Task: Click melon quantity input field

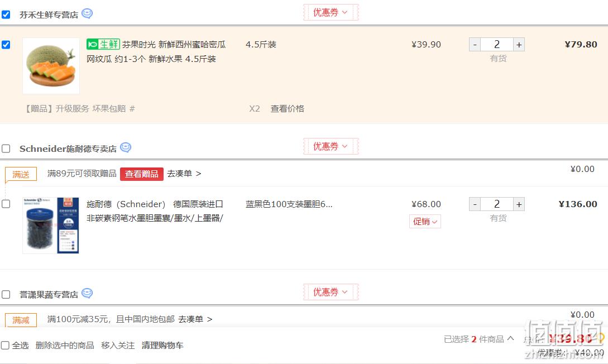Action: pos(497,45)
